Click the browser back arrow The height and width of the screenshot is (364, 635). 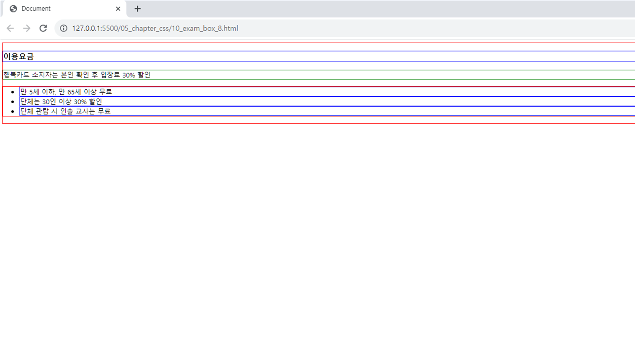(10, 28)
